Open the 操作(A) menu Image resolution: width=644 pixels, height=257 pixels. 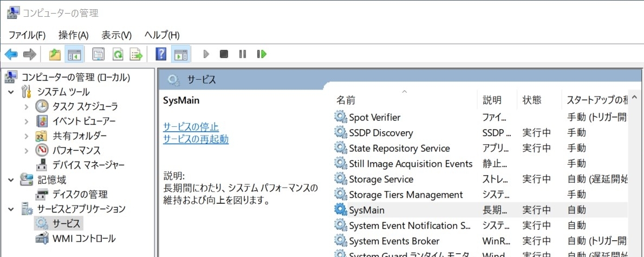coord(74,35)
